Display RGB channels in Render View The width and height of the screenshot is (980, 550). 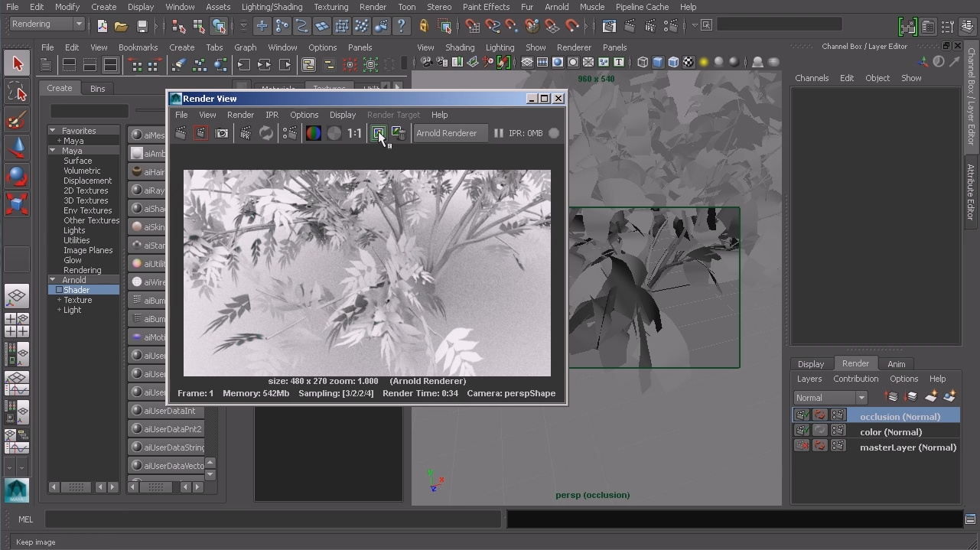coord(314,133)
